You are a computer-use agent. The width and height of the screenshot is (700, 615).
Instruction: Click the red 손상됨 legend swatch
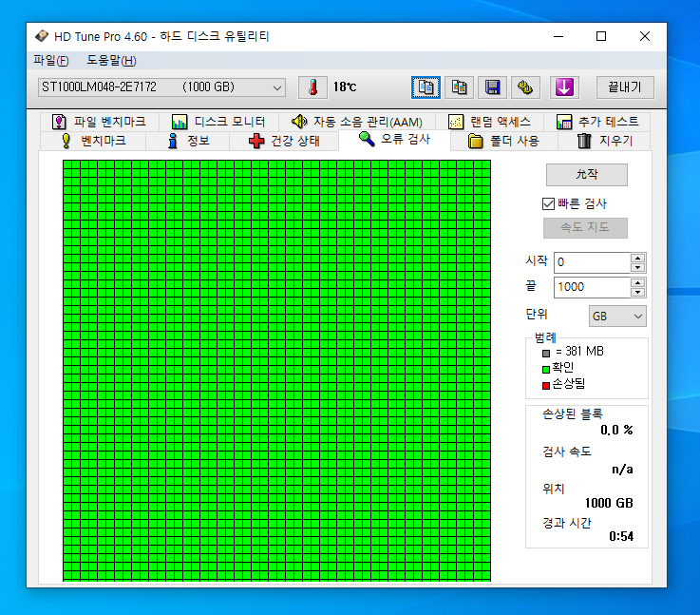pyautogui.click(x=546, y=385)
